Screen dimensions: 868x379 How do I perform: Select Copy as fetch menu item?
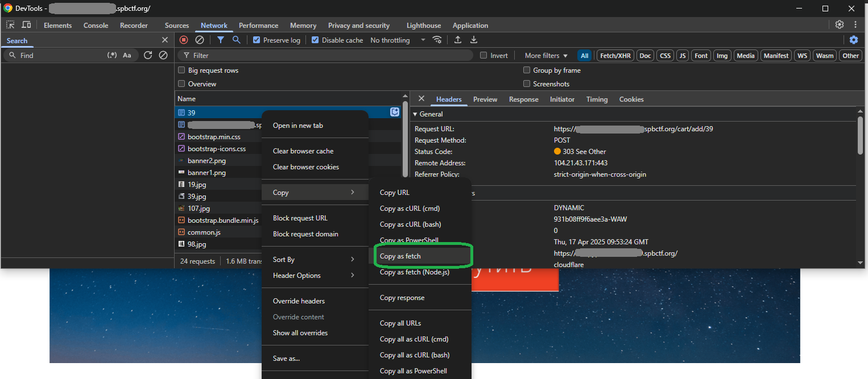point(400,256)
